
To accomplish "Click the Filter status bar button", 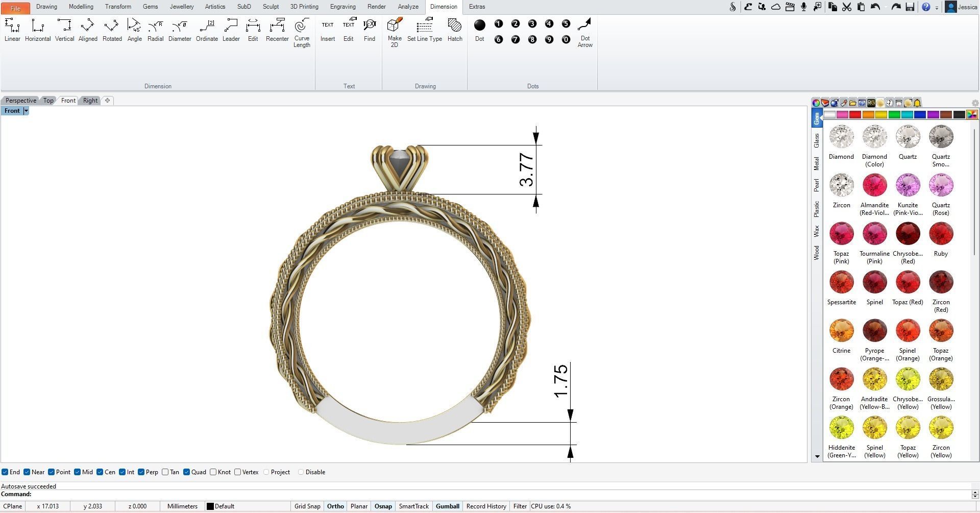I will pos(520,506).
